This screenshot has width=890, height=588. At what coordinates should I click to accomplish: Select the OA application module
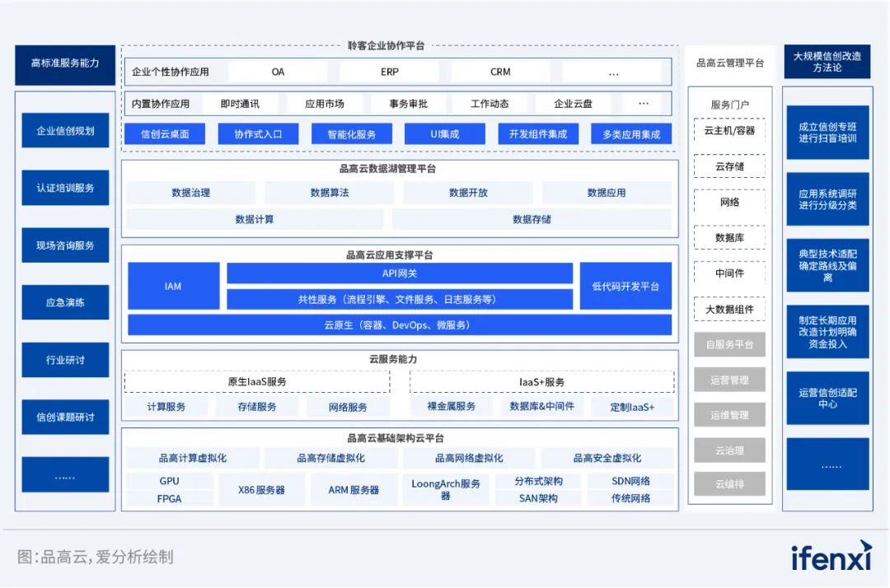278,72
